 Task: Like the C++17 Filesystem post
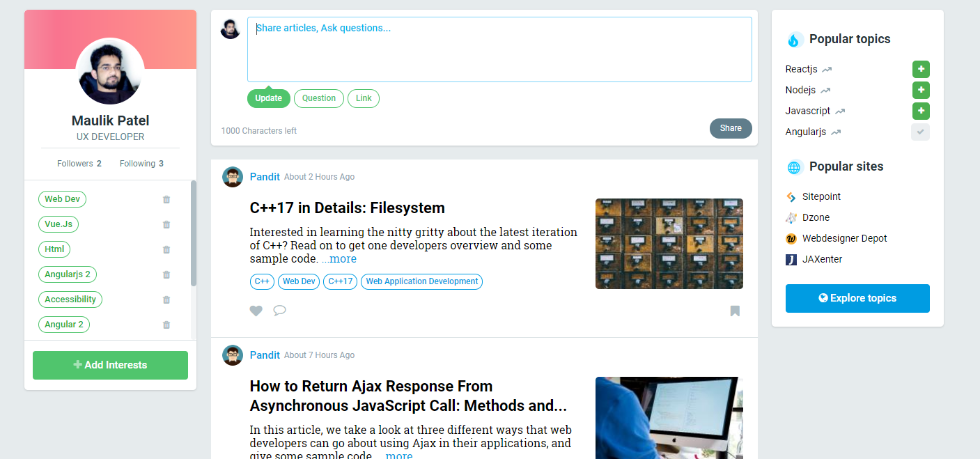[x=256, y=311]
